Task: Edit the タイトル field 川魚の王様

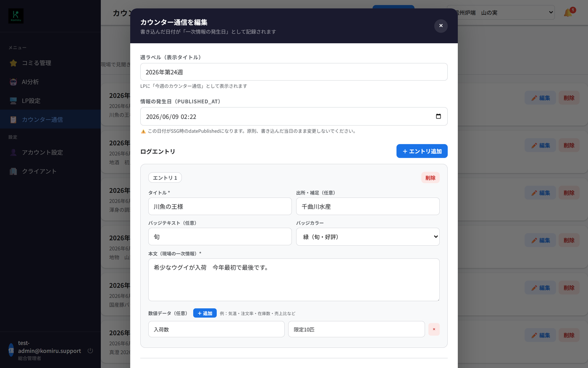Action: click(220, 206)
